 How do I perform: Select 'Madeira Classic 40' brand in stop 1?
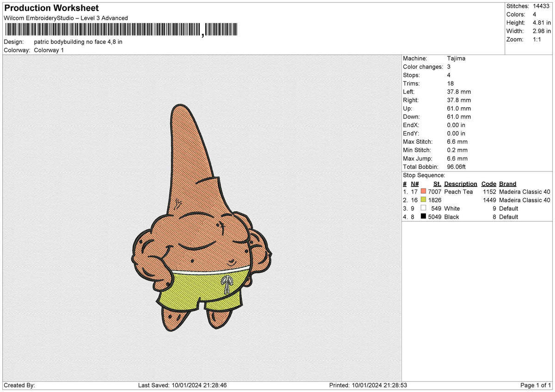(x=525, y=192)
